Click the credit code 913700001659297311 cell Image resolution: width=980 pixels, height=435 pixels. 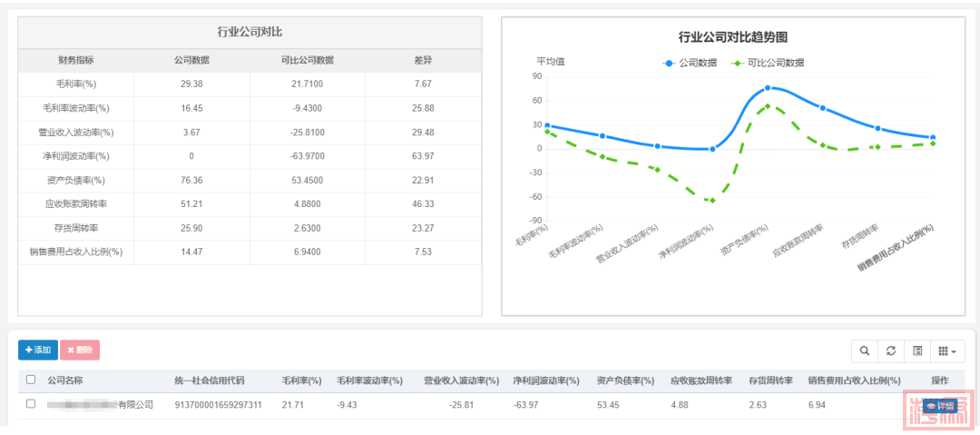tap(219, 404)
